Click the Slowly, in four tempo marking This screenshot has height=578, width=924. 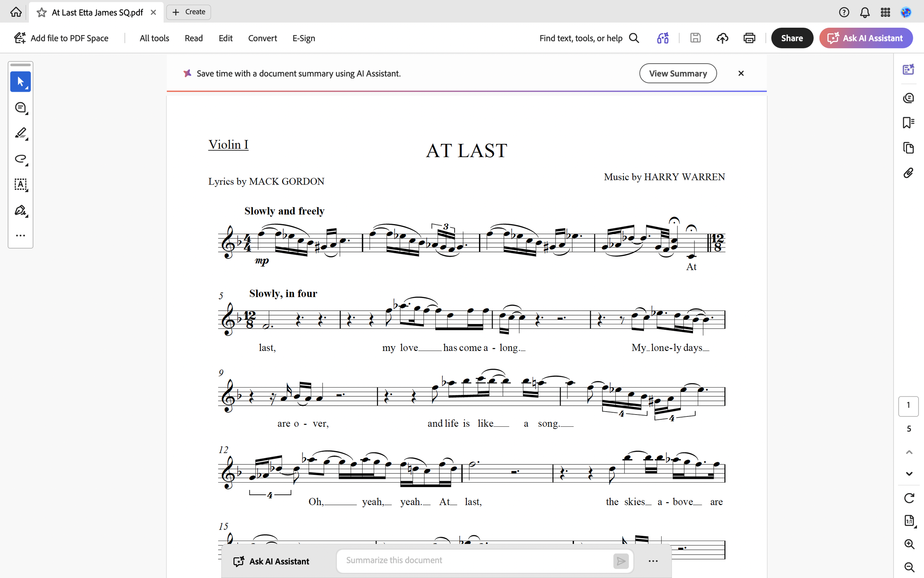pos(283,293)
